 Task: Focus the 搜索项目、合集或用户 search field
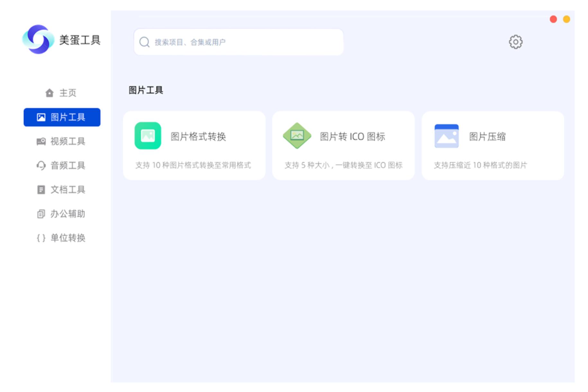coord(239,42)
